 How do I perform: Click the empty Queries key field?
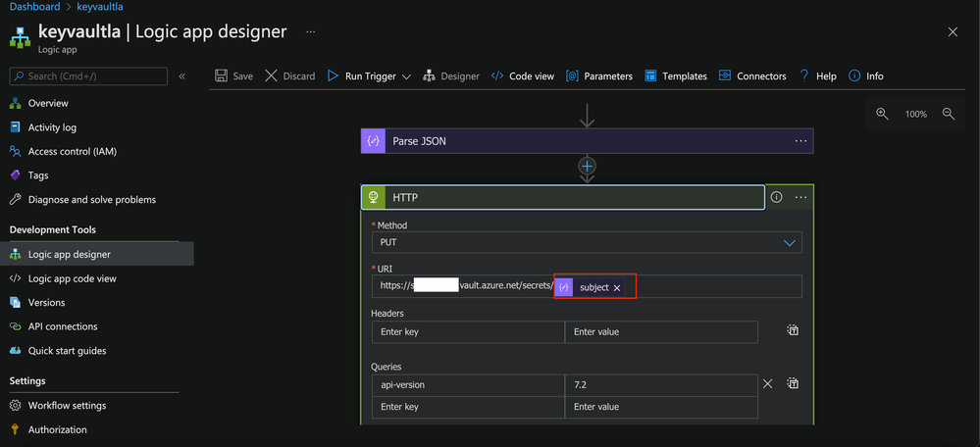[468, 407]
